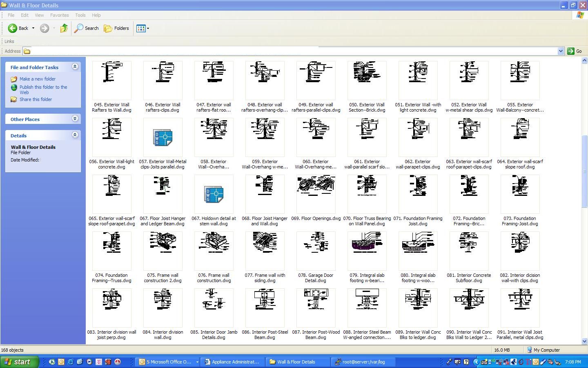Click scrollbar down arrow

tap(584, 341)
